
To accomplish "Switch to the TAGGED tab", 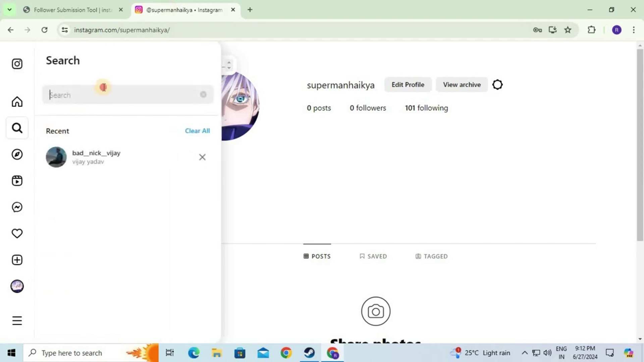I will click(432, 256).
